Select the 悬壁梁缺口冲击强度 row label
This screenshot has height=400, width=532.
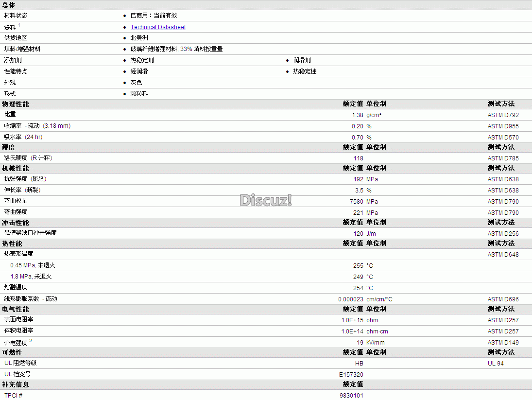pos(30,233)
